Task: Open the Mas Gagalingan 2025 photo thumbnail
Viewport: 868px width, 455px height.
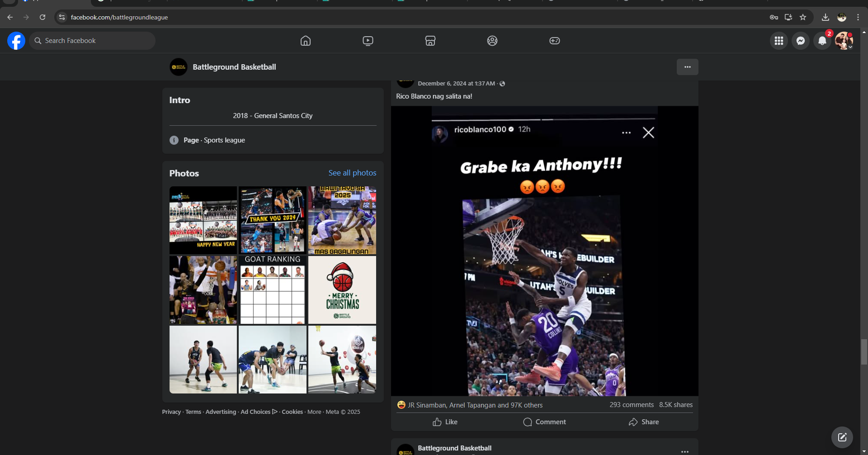Action: pos(342,220)
